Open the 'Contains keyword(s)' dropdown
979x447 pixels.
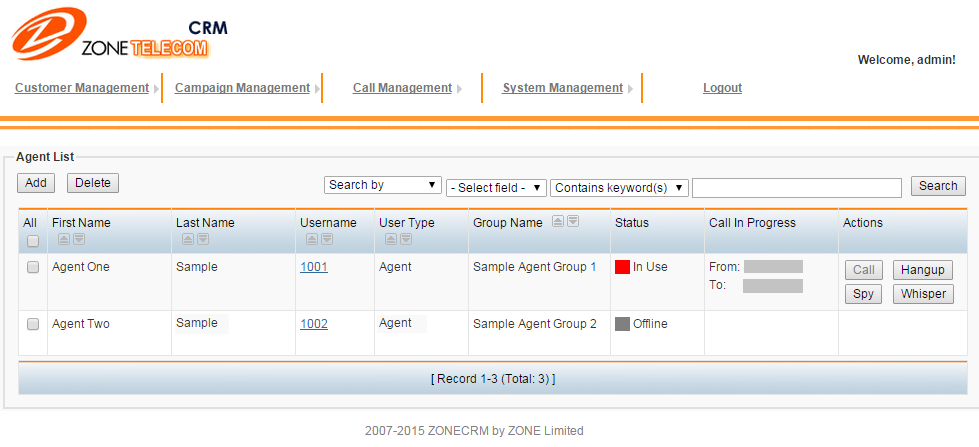click(620, 187)
